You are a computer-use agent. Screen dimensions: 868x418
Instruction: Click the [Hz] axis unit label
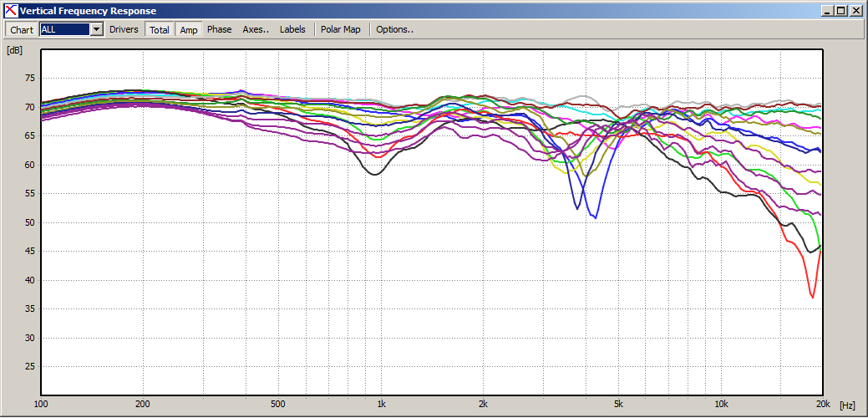tap(847, 405)
